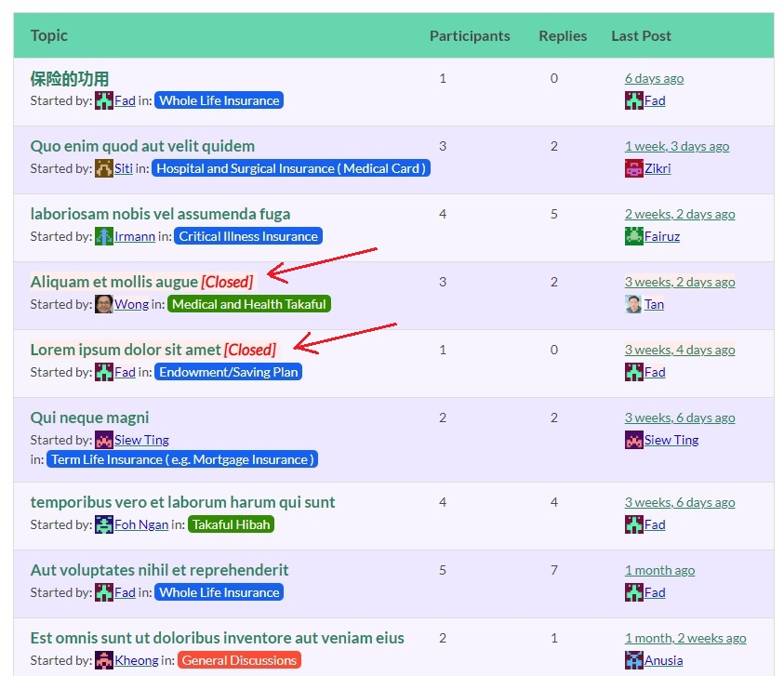784x676 pixels.
Task: Open the topic 保险的功用
Action: click(x=70, y=78)
